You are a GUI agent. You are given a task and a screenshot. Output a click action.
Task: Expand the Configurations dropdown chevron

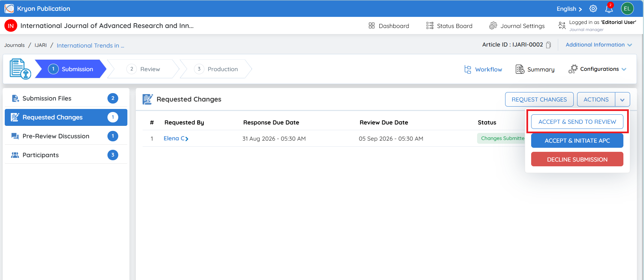coord(624,69)
